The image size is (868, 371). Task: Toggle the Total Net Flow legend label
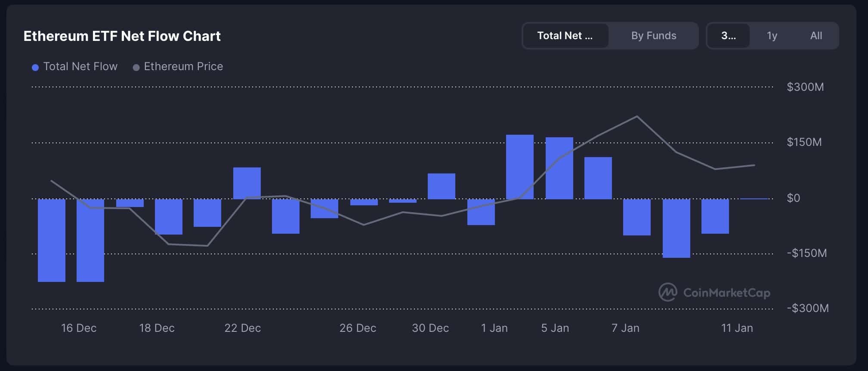(80, 66)
